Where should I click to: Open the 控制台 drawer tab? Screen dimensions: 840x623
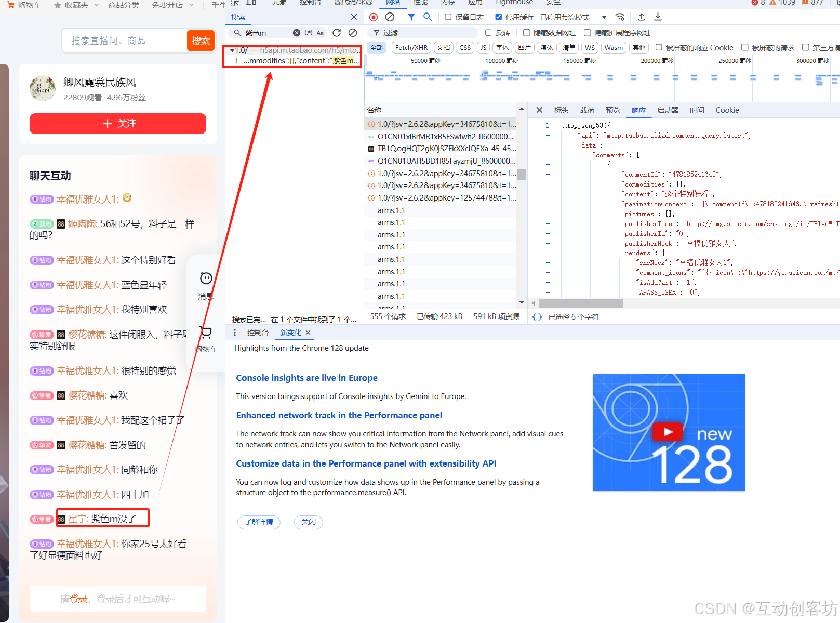point(258,333)
